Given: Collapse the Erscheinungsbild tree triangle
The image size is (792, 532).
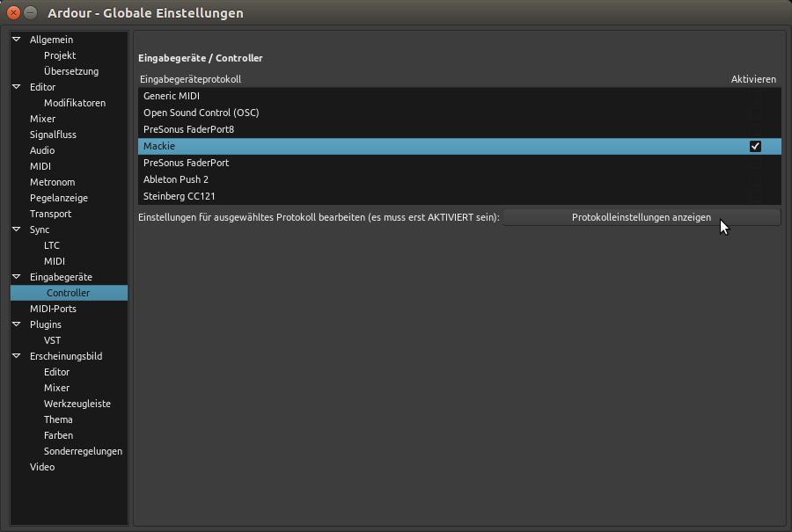Looking at the screenshot, I should (17, 356).
